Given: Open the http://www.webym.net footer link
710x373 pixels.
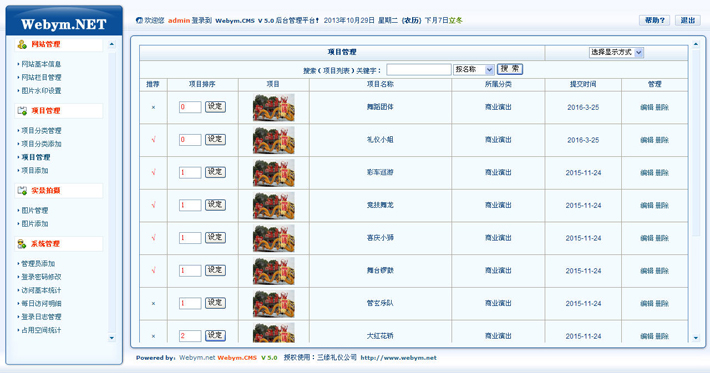Looking at the screenshot, I should click(x=398, y=358).
